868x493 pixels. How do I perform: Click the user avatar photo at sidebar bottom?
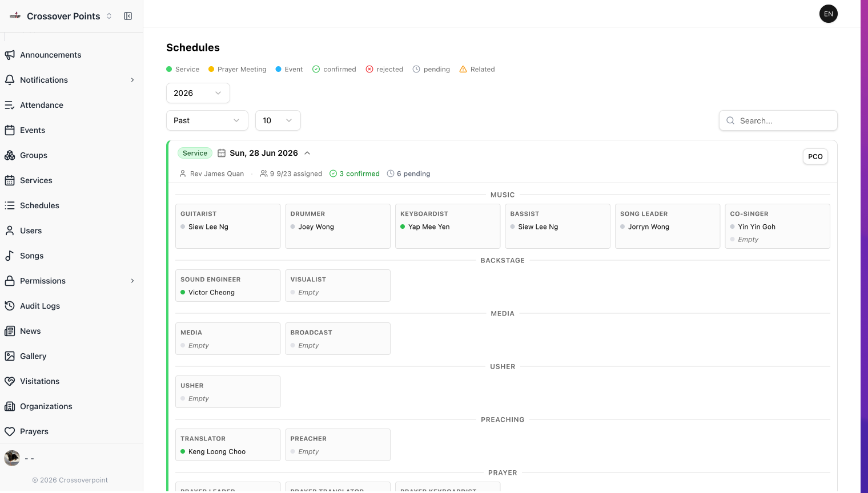[x=12, y=458]
